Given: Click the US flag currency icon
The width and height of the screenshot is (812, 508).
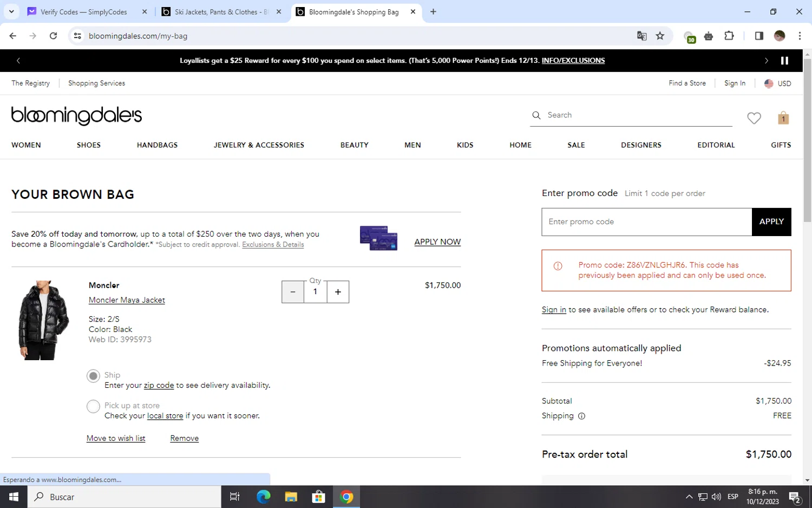Looking at the screenshot, I should tap(769, 83).
